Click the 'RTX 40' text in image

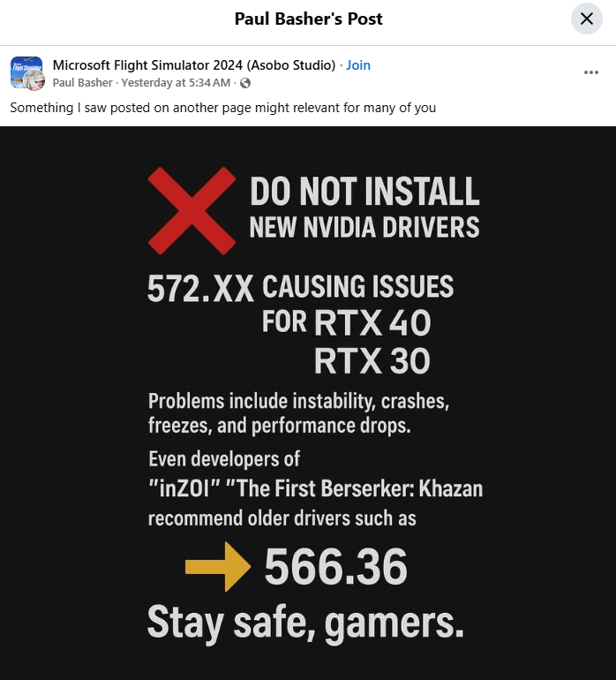(x=372, y=322)
